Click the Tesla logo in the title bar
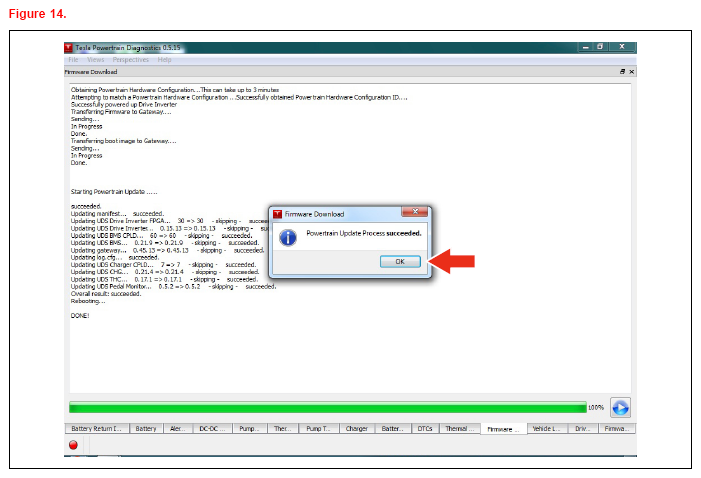 point(68,47)
